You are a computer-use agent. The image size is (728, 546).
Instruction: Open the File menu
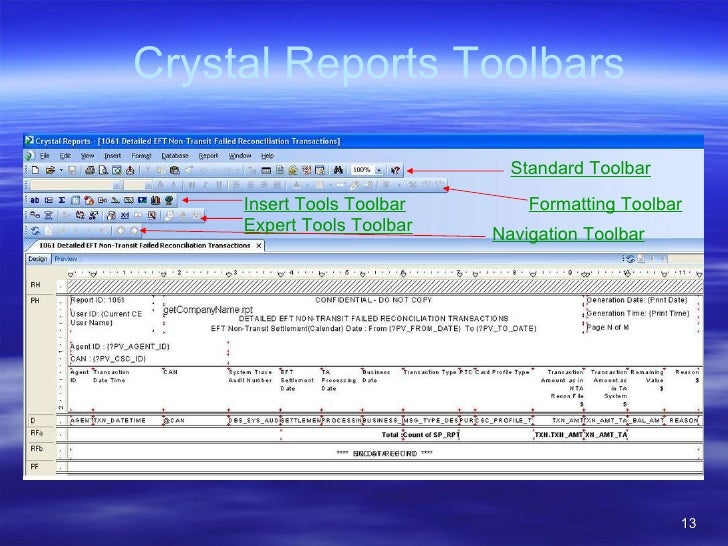pyautogui.click(x=45, y=156)
